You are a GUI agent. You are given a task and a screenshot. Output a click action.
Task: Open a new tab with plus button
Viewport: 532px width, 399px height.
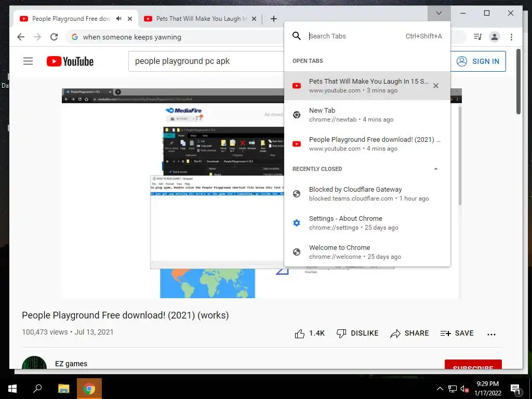pyautogui.click(x=273, y=19)
